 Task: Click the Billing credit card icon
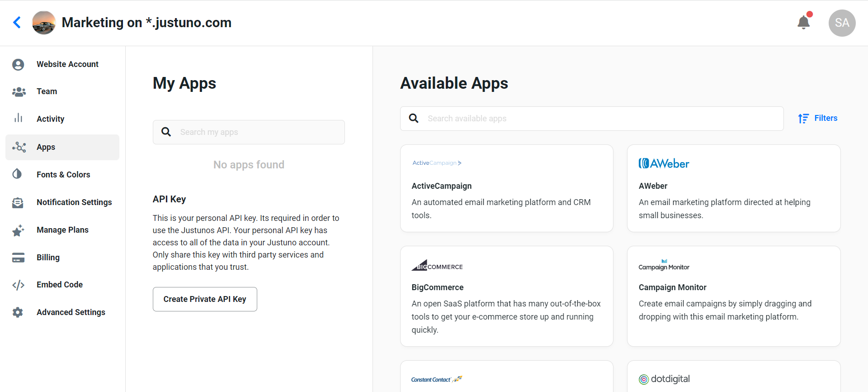(x=18, y=258)
